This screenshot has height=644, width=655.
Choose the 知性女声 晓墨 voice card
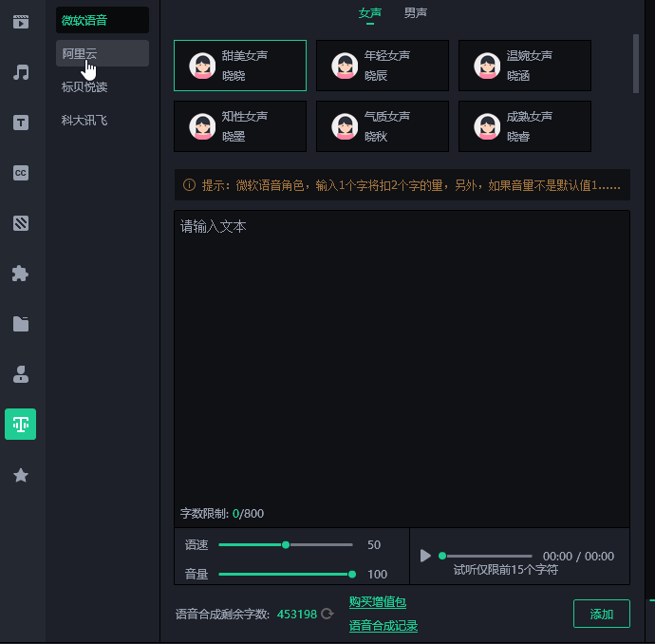240,126
